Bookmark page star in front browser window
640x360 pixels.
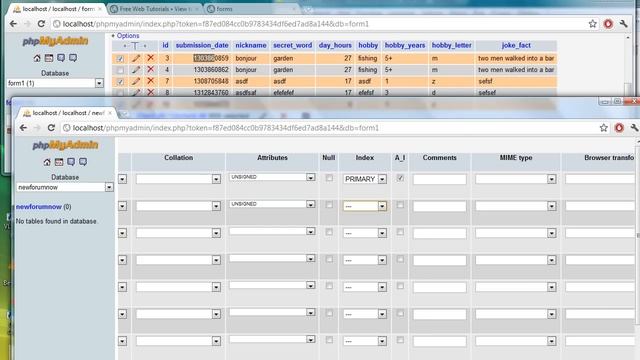coord(604,128)
